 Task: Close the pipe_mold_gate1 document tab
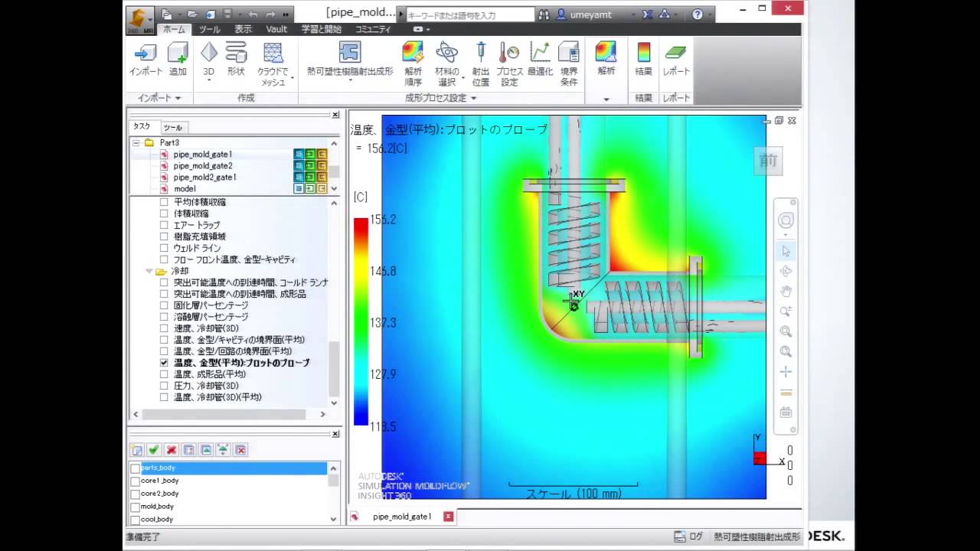tap(449, 517)
